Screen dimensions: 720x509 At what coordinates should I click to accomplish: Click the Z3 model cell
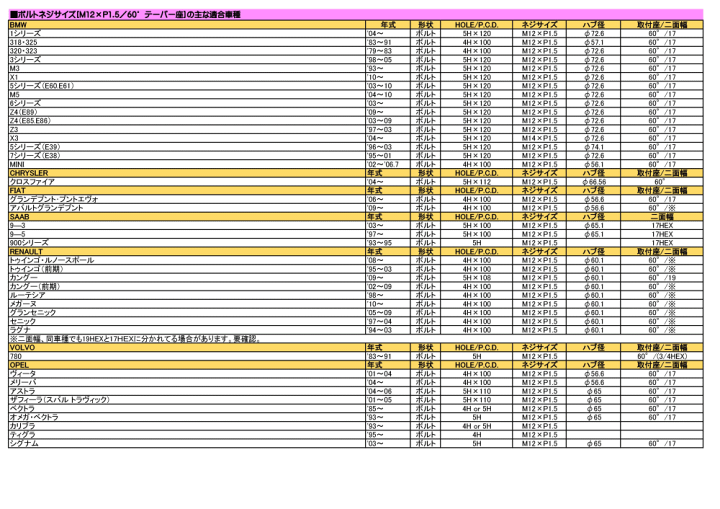187,130
